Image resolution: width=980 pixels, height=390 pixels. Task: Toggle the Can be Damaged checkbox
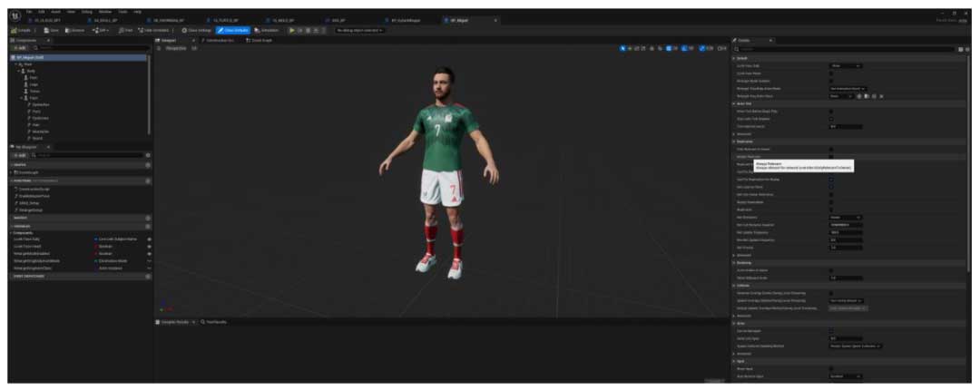click(x=831, y=330)
